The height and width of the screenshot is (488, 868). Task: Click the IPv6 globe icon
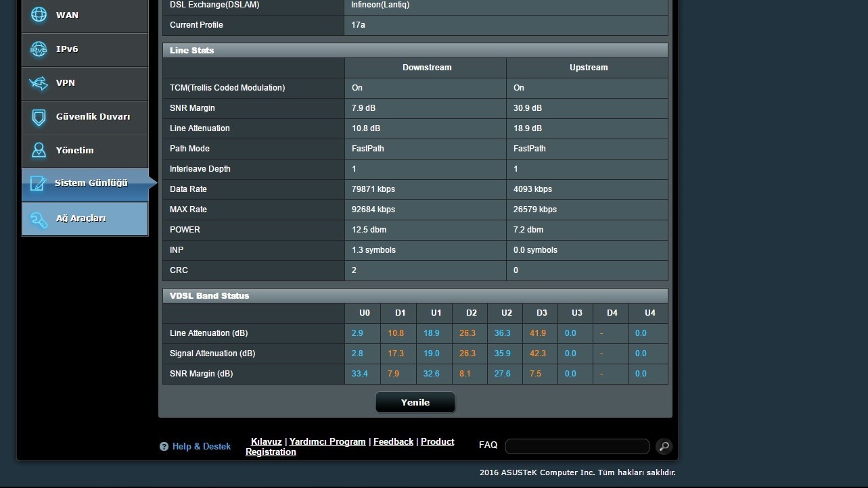39,49
